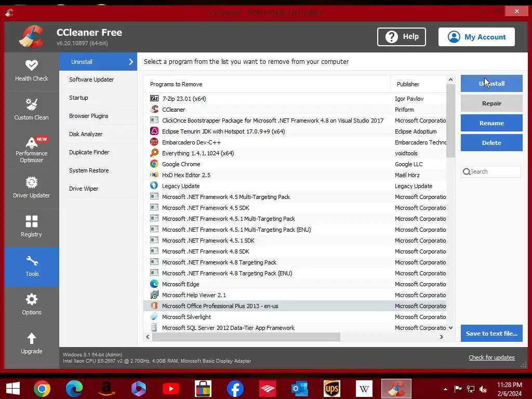Click the horizontal scrollbar right arrow
532x399 pixels.
point(442,337)
